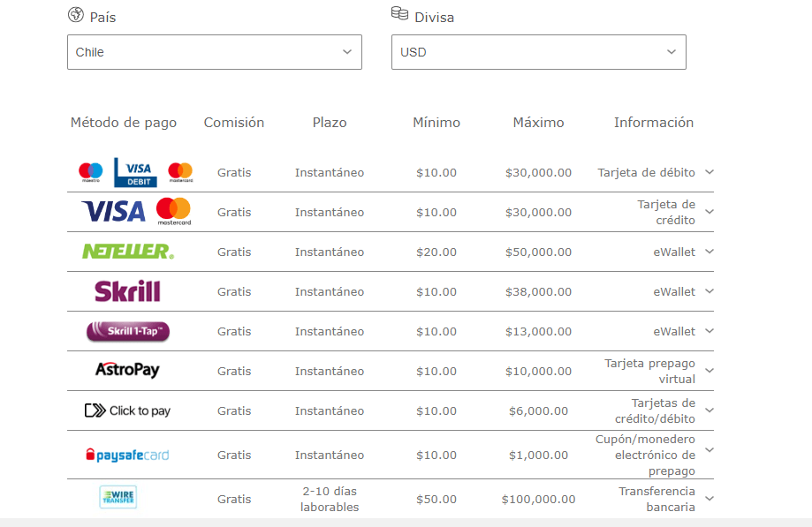
Task: Click the Wire Transfer logo
Action: [118, 498]
